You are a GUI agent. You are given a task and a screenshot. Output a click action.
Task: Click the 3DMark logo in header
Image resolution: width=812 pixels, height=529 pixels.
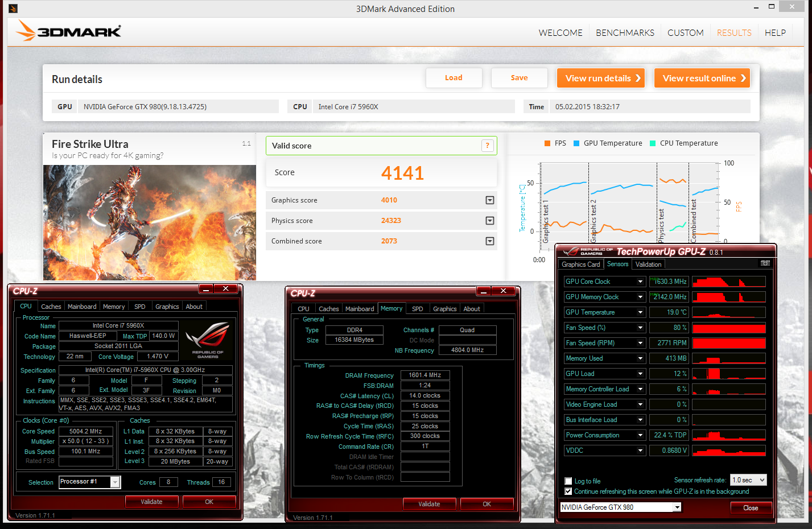(x=69, y=31)
